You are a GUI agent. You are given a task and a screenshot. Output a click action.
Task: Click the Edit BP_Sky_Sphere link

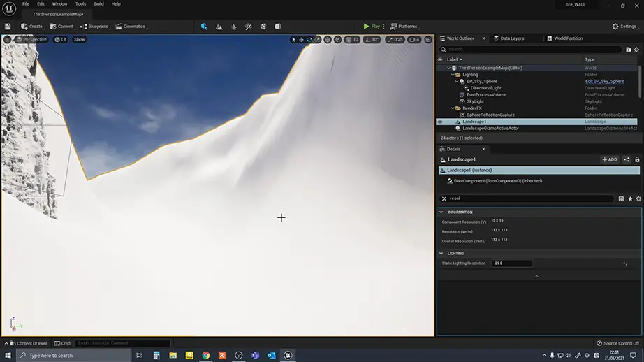pyautogui.click(x=604, y=81)
